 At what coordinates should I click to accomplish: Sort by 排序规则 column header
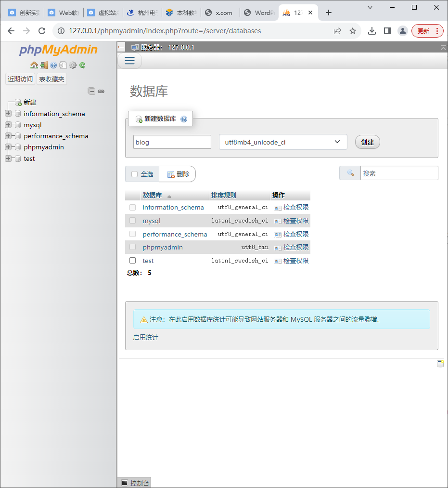coord(224,195)
